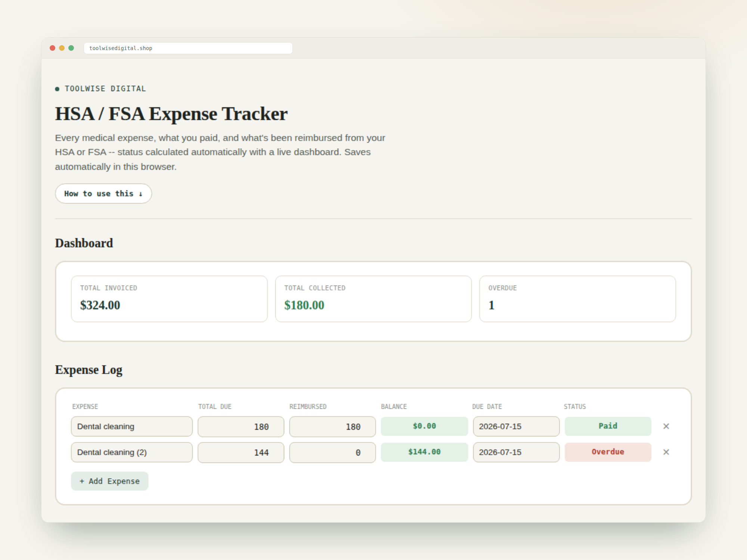Focus the toolwisedigital.shop address bar
The height and width of the screenshot is (560, 747).
click(x=188, y=48)
